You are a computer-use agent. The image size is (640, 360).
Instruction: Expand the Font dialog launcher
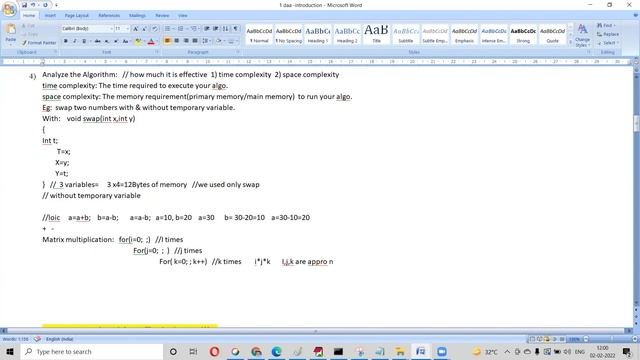[x=157, y=52]
